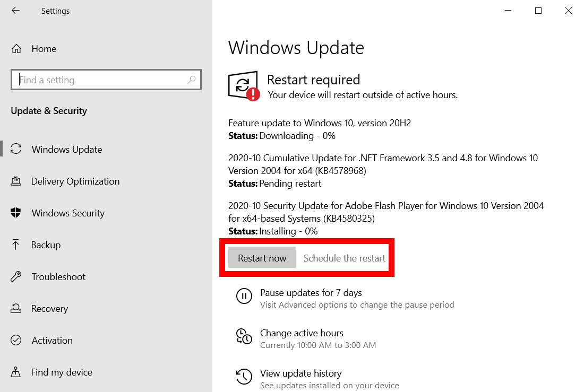Click the clock icon beside Change active hours
584x392 pixels.
tap(244, 337)
